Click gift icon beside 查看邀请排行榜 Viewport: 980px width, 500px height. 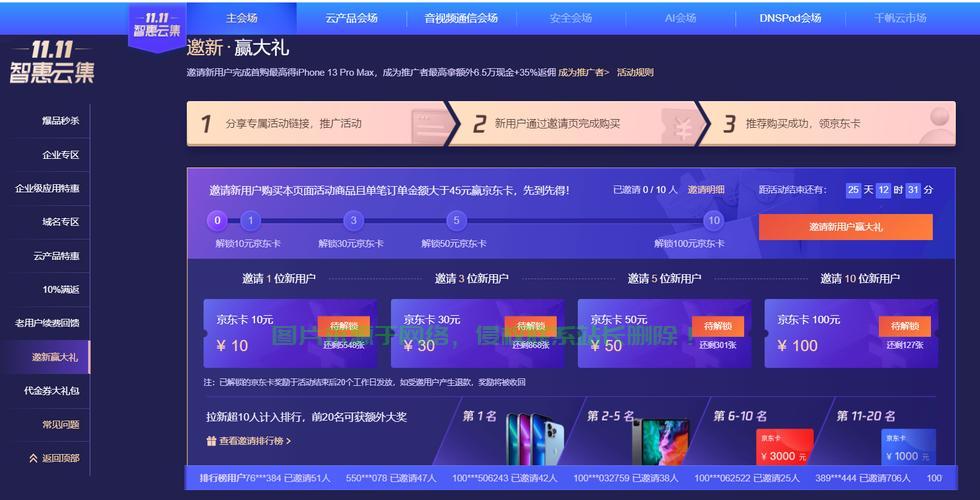(211, 441)
